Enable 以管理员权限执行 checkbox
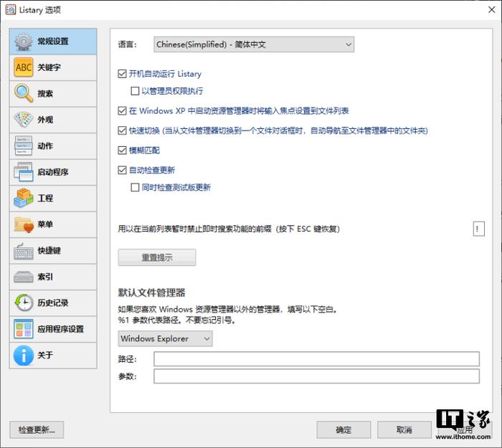The image size is (502, 448). pyautogui.click(x=135, y=91)
